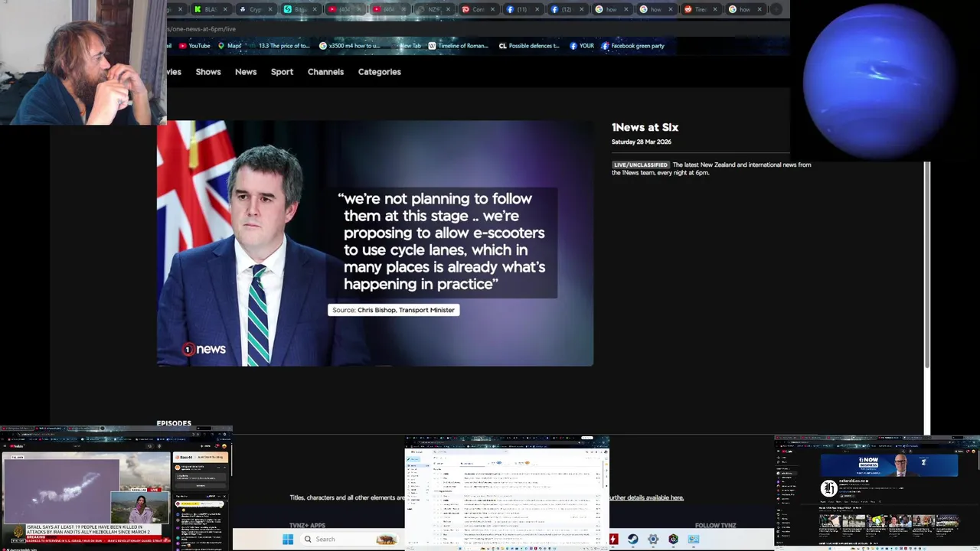Click the '1News at Six' title
Image resolution: width=980 pixels, height=551 pixels.
click(645, 127)
